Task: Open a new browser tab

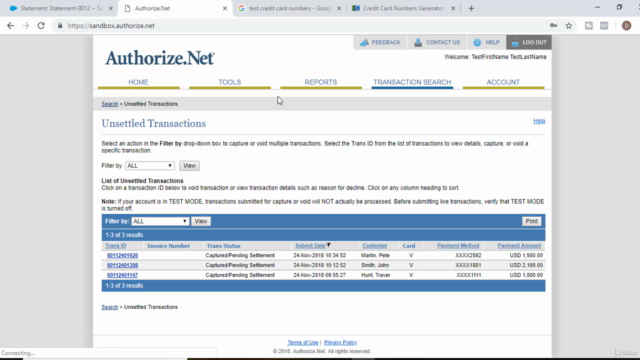Action: (x=471, y=8)
